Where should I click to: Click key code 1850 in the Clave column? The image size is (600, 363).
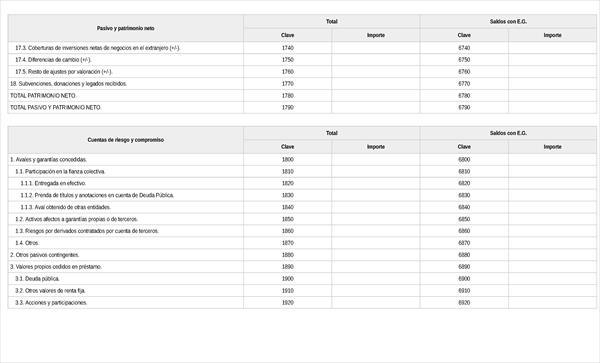point(287,219)
